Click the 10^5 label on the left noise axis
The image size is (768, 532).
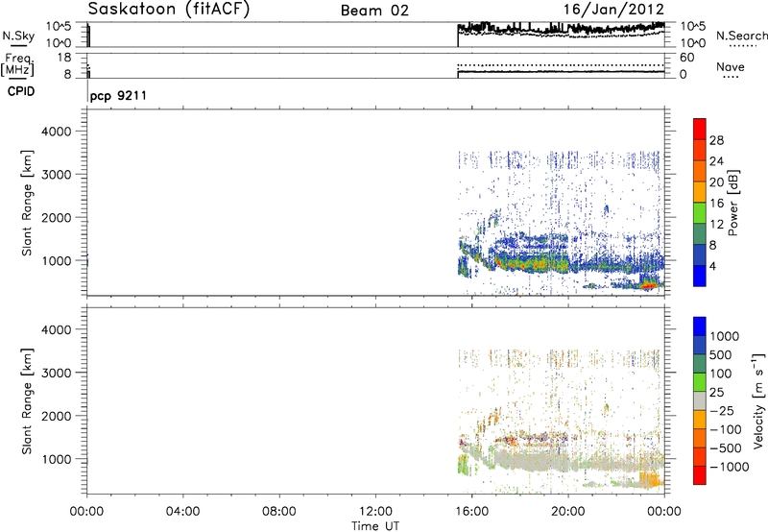[x=59, y=26]
